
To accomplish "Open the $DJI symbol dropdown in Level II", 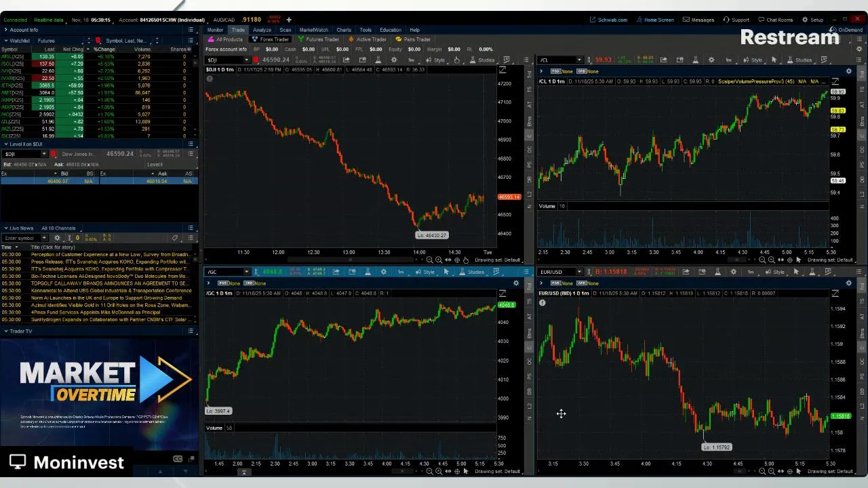I will click(x=45, y=154).
